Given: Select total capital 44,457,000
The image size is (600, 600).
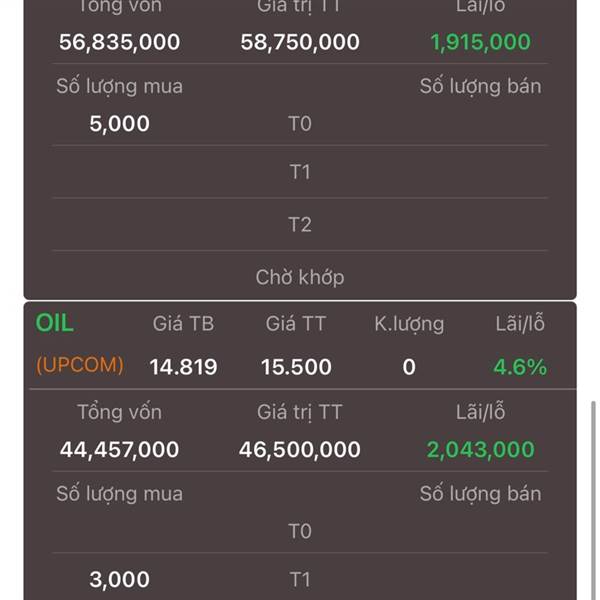Looking at the screenshot, I should pos(119,449).
